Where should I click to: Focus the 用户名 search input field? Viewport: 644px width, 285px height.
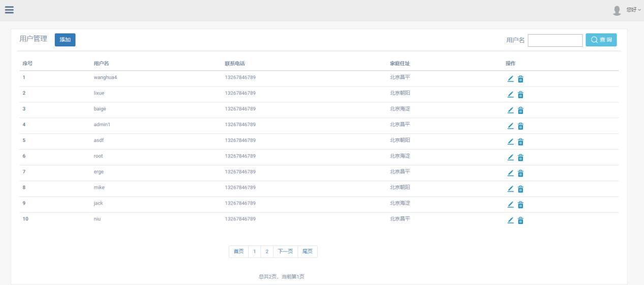coord(555,41)
